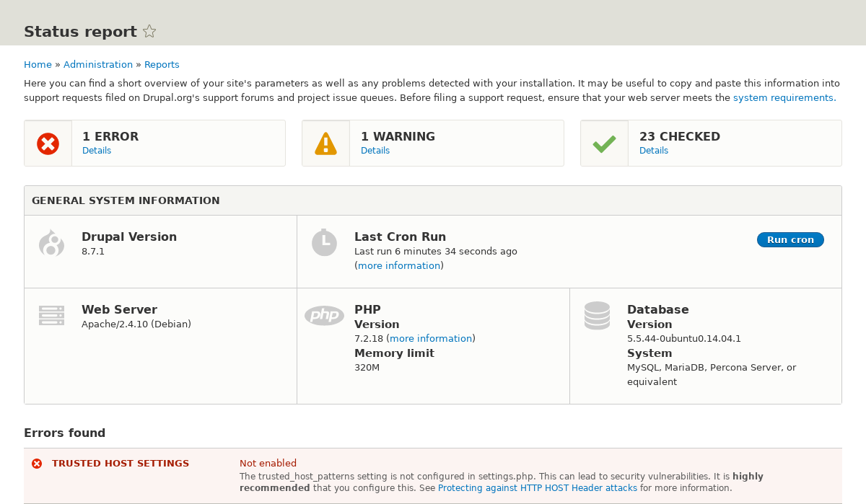Follow the system requirements link

(x=783, y=97)
